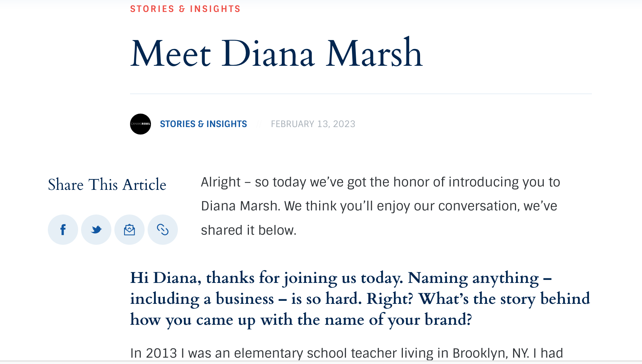Click the CanvasRebel round black avatar

pyautogui.click(x=141, y=124)
